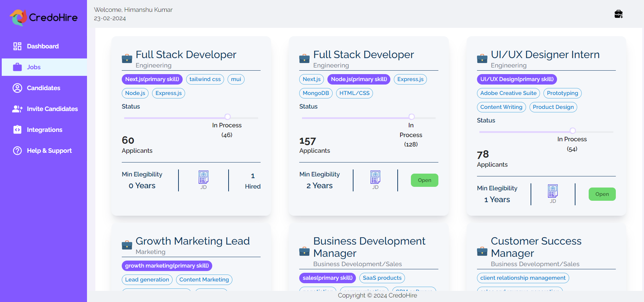Click JD icon on second Full Stack Developer card

[375, 177]
